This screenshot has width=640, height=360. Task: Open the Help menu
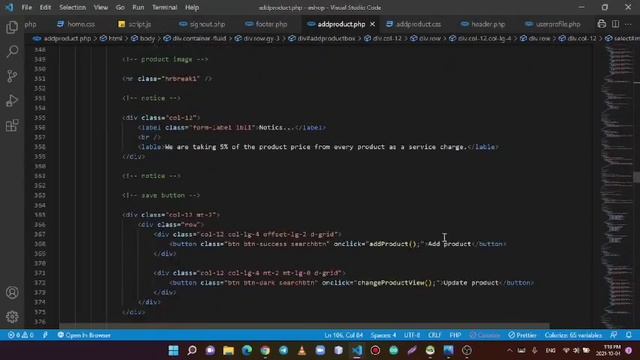point(192,7)
